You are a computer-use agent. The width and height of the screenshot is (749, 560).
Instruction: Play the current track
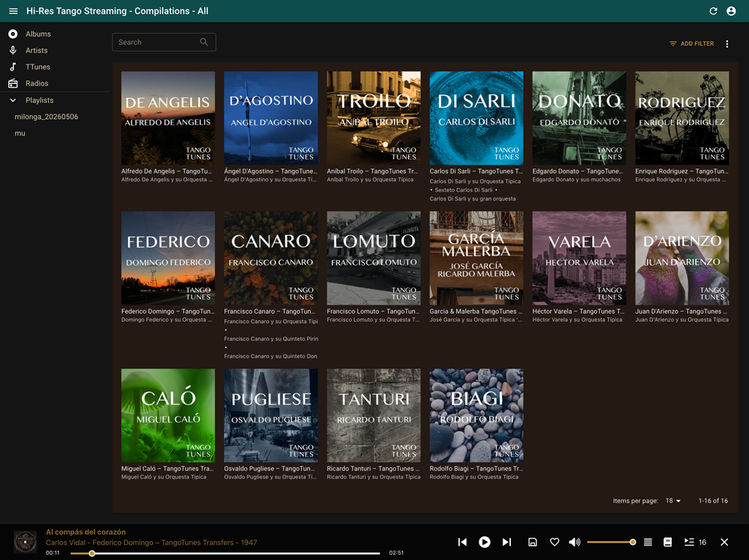(485, 542)
